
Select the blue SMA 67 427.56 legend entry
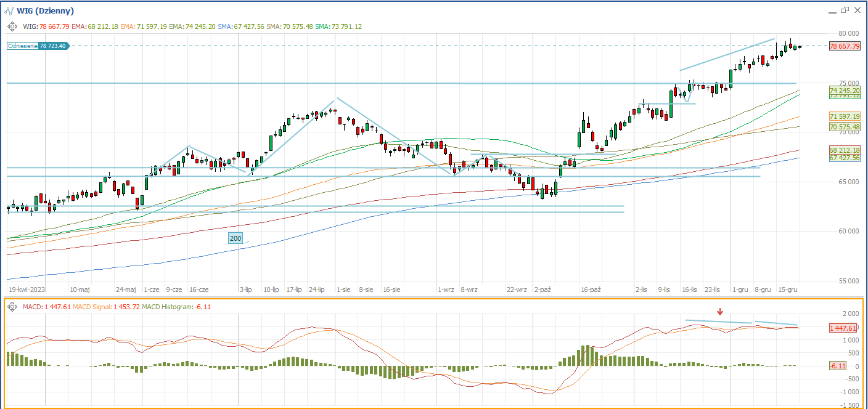pyautogui.click(x=241, y=26)
